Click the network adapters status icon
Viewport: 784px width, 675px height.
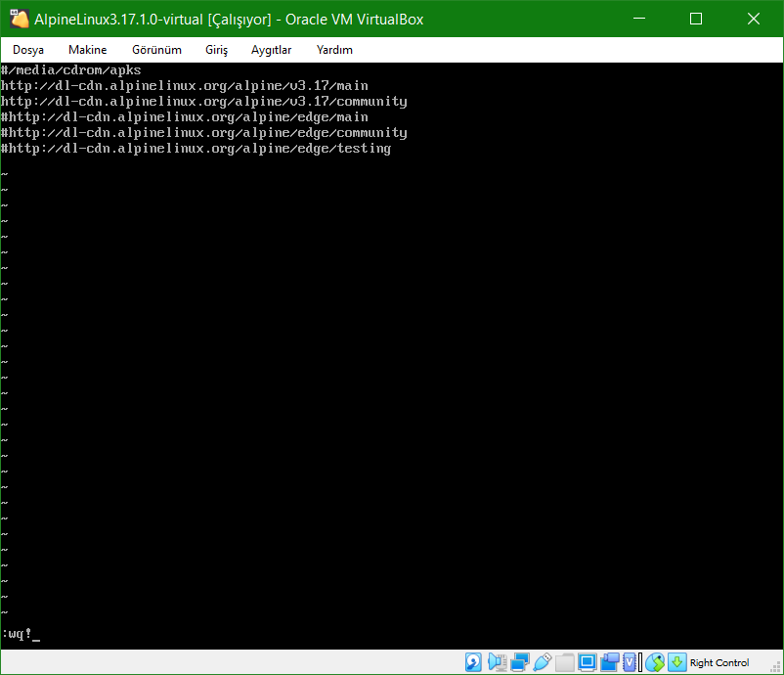[x=520, y=662]
